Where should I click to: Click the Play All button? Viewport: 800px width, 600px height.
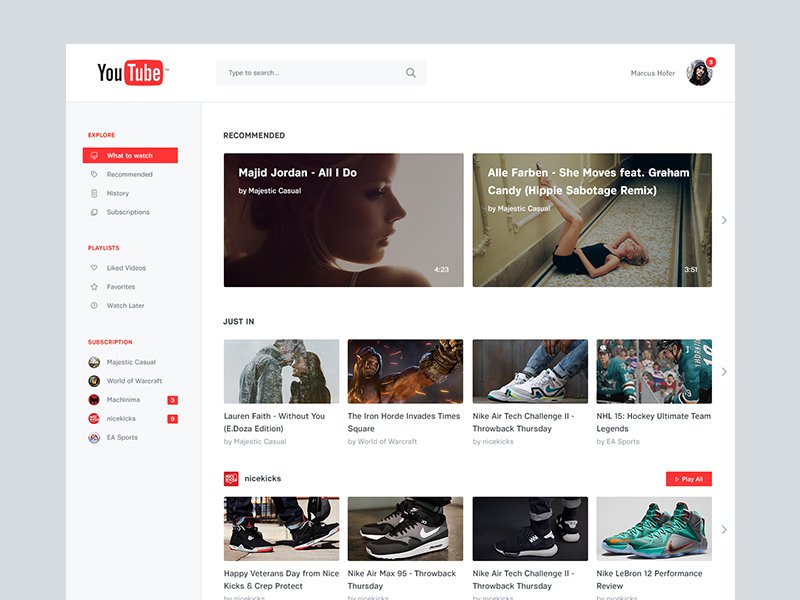(689, 479)
